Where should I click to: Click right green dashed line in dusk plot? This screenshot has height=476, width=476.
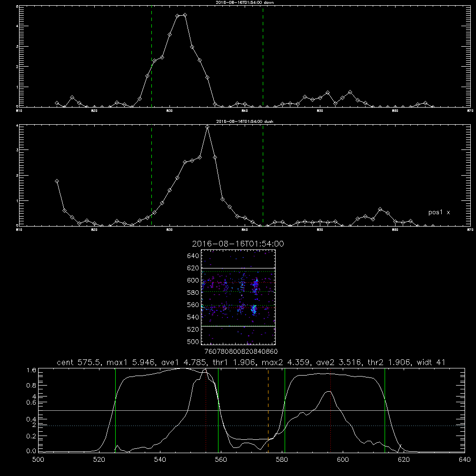[263, 176]
